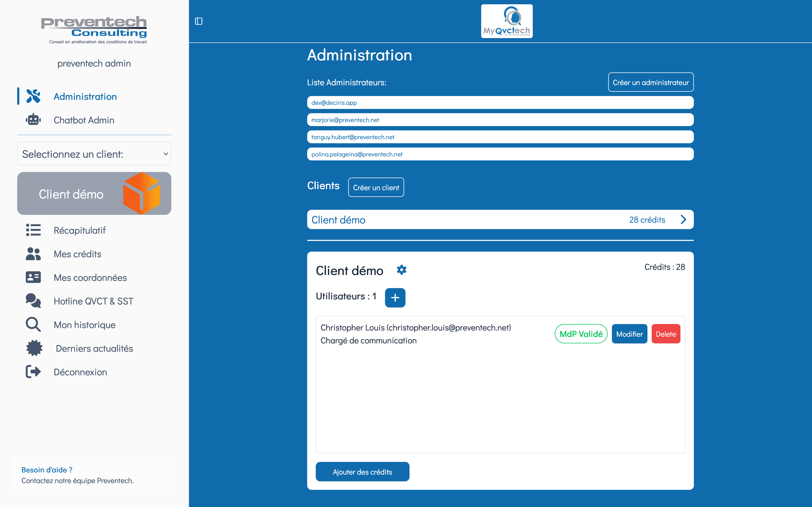The image size is (812, 507).
Task: Open Client démo settings gear
Action: 401,270
